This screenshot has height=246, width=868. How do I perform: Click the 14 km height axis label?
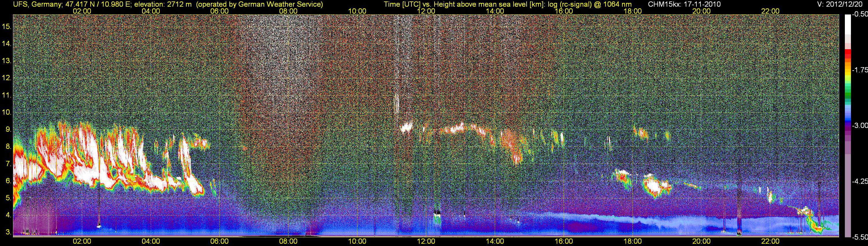tap(7, 43)
